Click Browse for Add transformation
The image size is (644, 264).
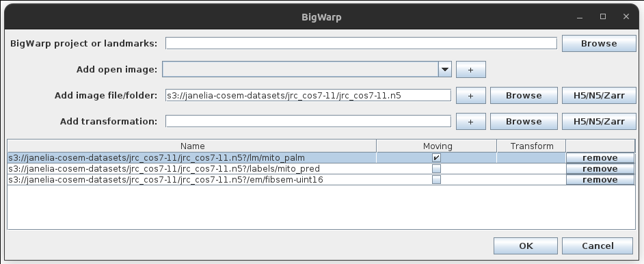point(524,122)
